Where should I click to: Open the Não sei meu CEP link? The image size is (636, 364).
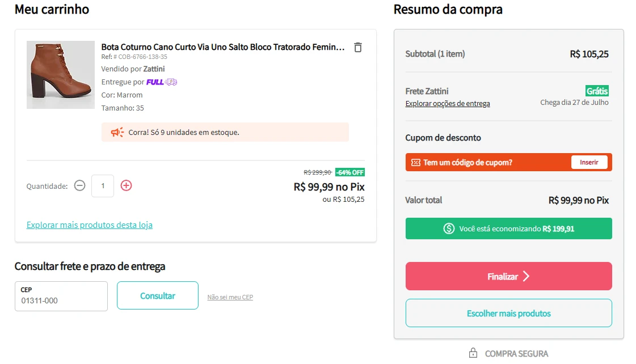pos(230,297)
